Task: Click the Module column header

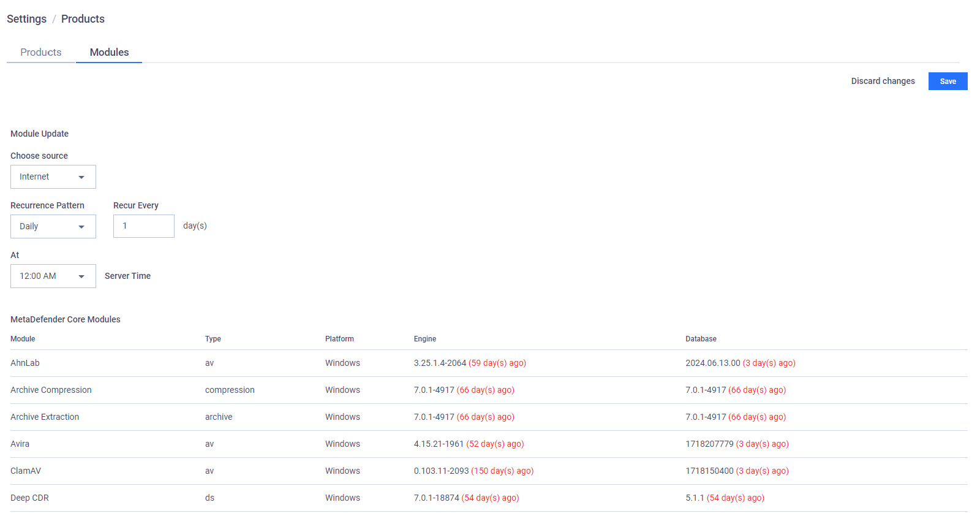Action: (x=23, y=339)
